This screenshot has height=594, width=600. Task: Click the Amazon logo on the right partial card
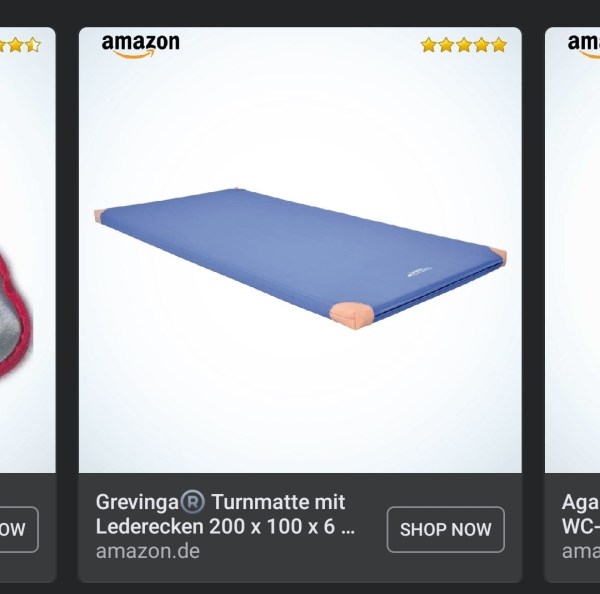(x=584, y=46)
